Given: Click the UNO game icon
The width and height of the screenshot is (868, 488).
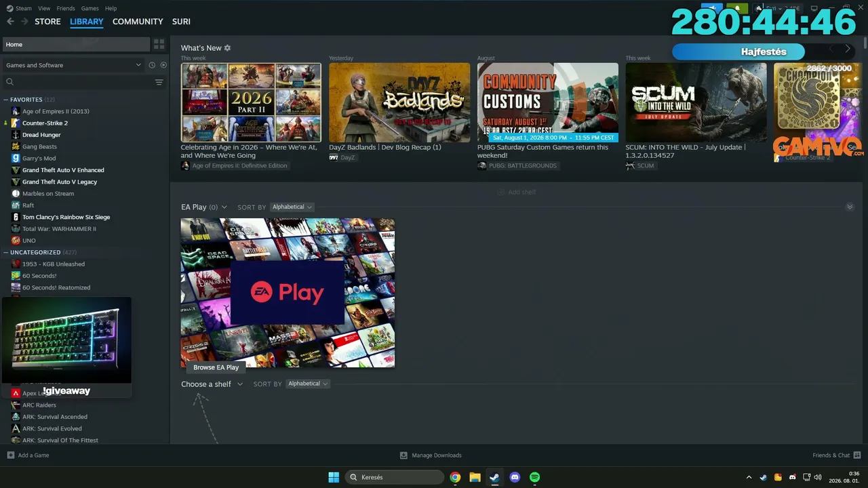Looking at the screenshot, I should click(x=16, y=241).
